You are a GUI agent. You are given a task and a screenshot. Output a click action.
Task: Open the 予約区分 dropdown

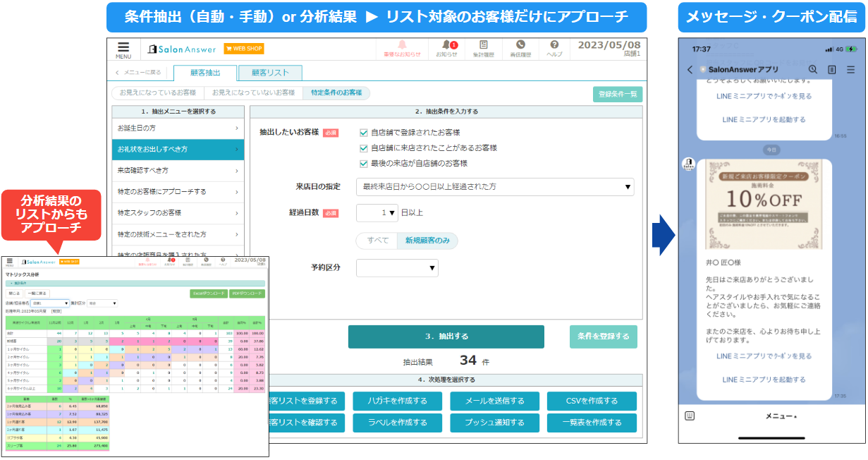click(x=397, y=268)
